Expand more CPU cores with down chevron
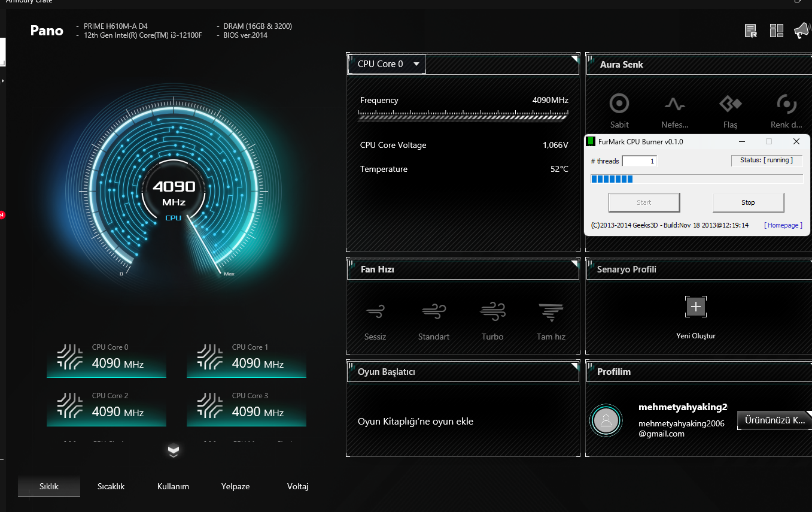The height and width of the screenshot is (512, 812). tap(174, 451)
